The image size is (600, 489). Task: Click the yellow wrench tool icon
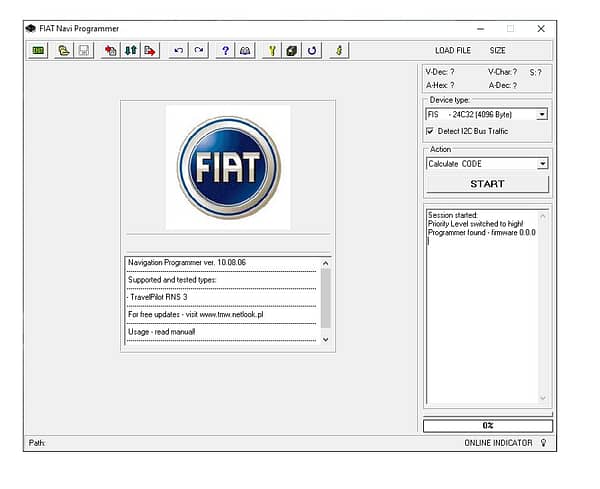pyautogui.click(x=272, y=50)
